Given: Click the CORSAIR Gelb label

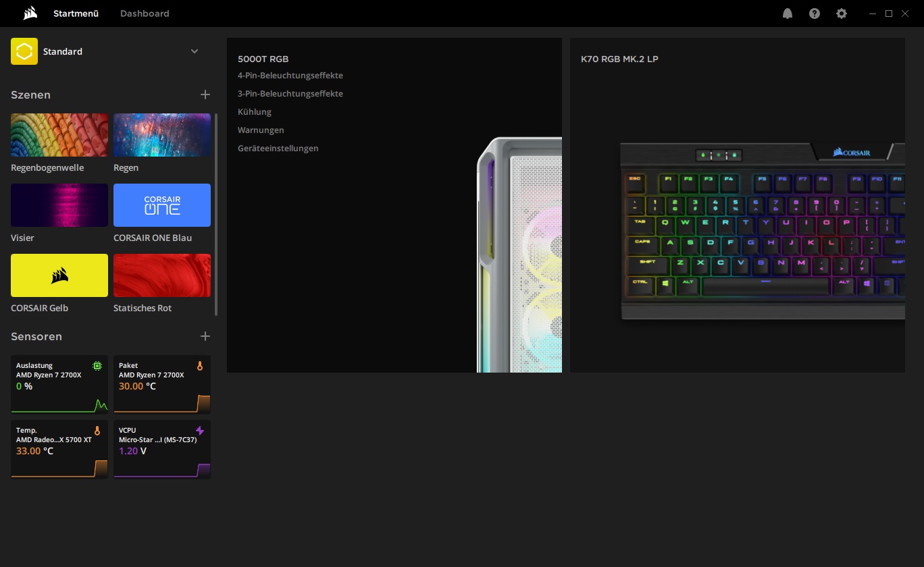Looking at the screenshot, I should 40,308.
